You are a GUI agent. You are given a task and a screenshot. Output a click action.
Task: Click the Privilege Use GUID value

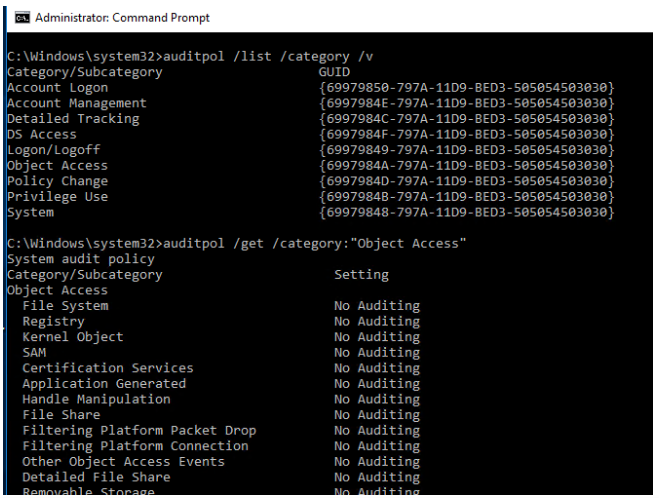[x=467, y=196]
